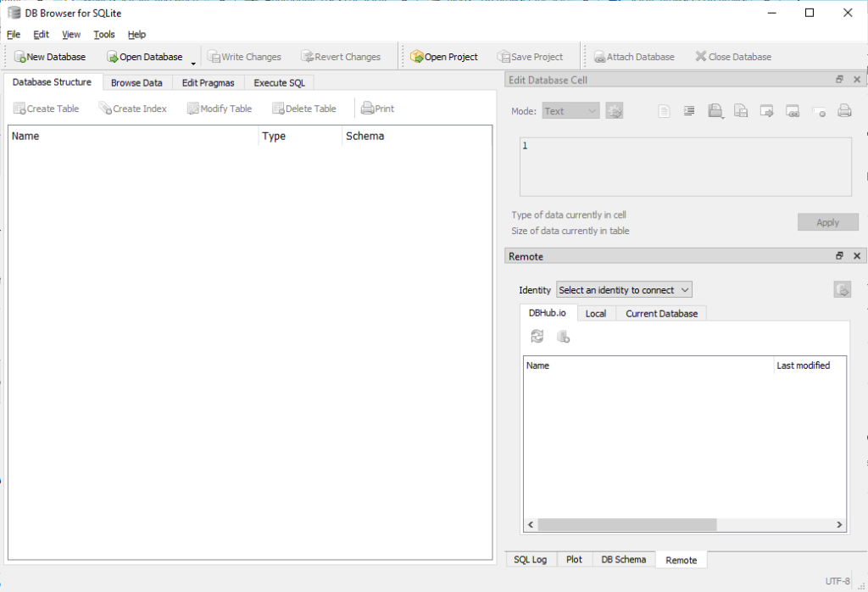Click the UTF-8 encoding status label
The image size is (868, 592).
837,581
